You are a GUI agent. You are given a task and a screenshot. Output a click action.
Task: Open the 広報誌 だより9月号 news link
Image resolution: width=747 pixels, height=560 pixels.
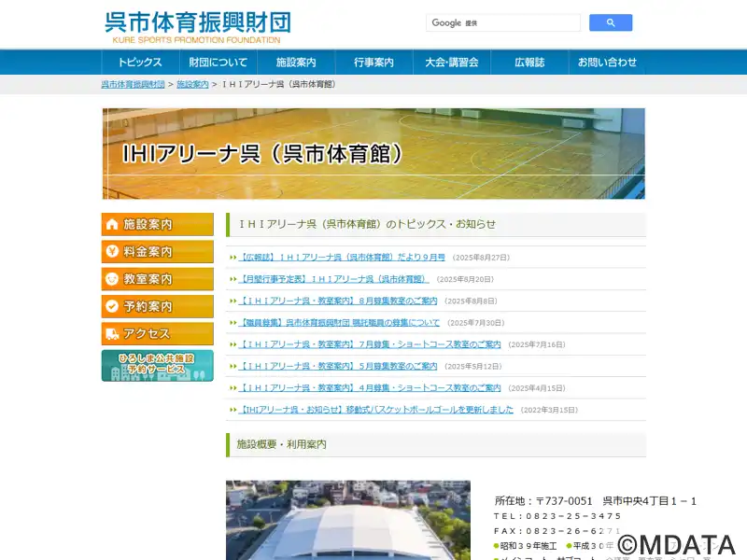tap(342, 258)
